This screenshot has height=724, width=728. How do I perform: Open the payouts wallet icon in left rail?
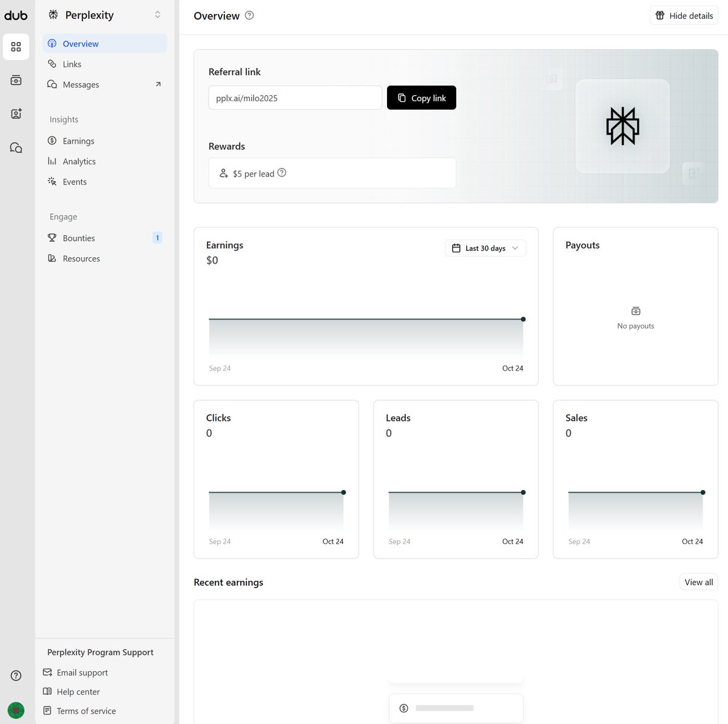(16, 80)
